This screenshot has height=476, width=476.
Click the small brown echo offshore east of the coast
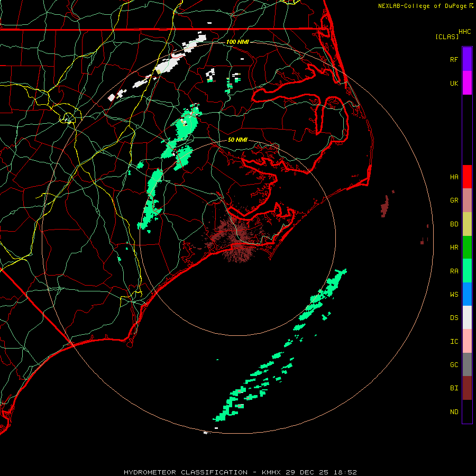pos(385,206)
